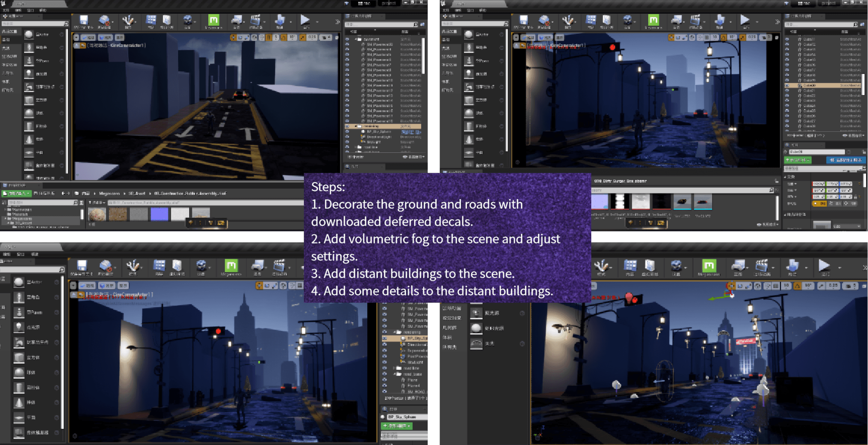Click green Add Component button in top-right Details
868x445 pixels.
click(798, 160)
